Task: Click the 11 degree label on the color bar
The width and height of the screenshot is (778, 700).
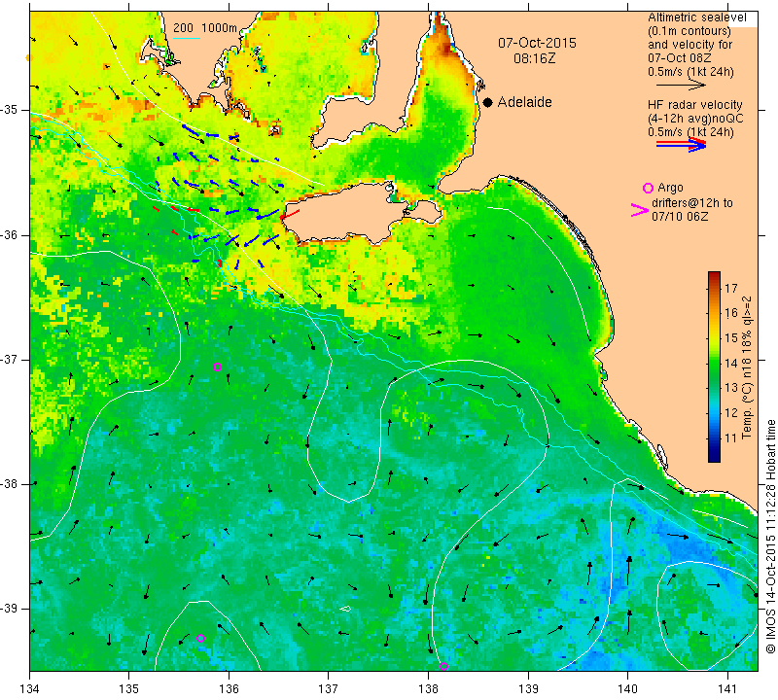Action: pos(731,437)
